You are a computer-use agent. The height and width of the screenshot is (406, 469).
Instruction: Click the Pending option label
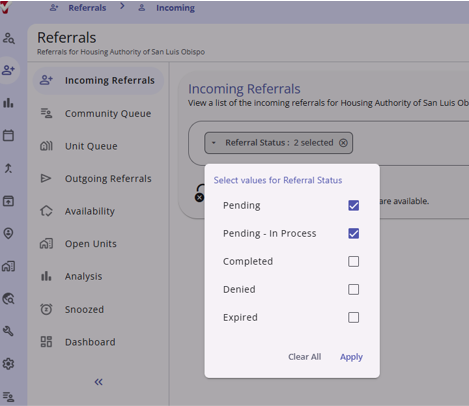coord(242,205)
